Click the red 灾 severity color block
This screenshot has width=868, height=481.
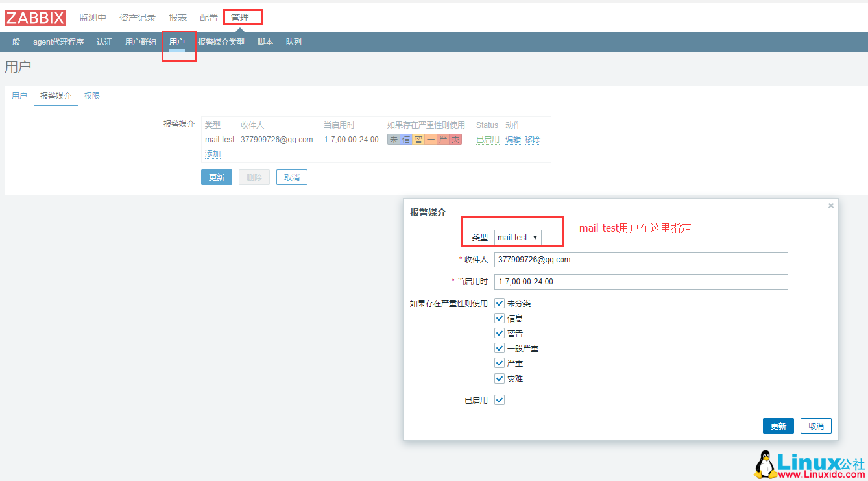coord(454,139)
